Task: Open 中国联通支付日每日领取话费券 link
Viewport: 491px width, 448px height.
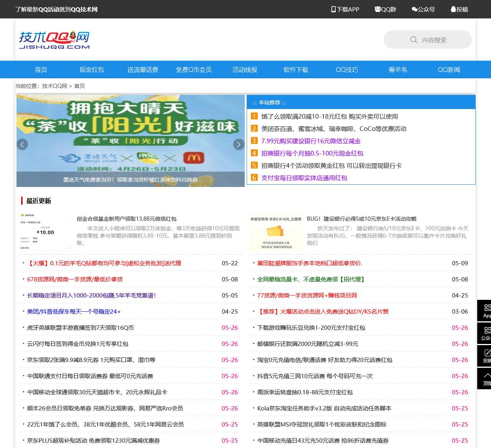Action: point(90,376)
